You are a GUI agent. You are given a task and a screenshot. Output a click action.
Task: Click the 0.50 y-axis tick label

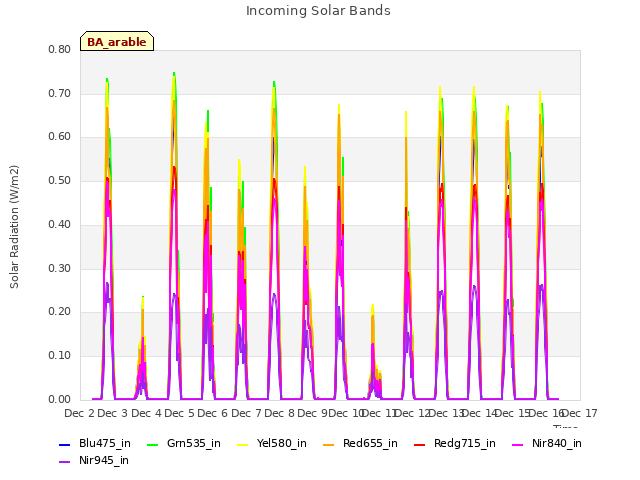[x=60, y=180]
